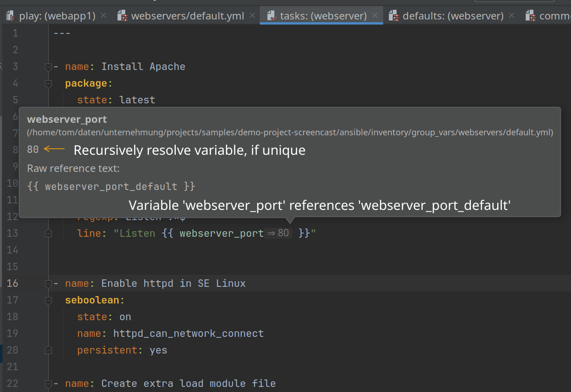Screen dimensions: 571x392
Task: Click line number 14 in the gutter
Action: pyautogui.click(x=13, y=250)
